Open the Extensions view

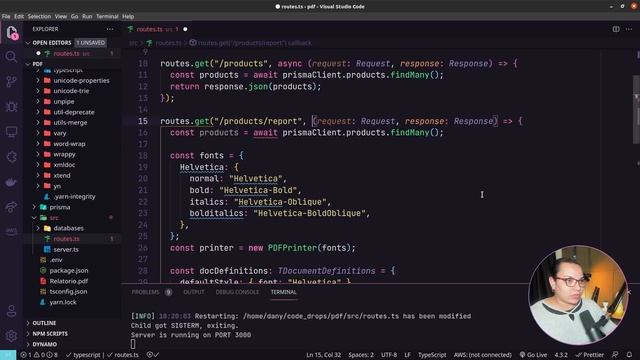[x=11, y=157]
